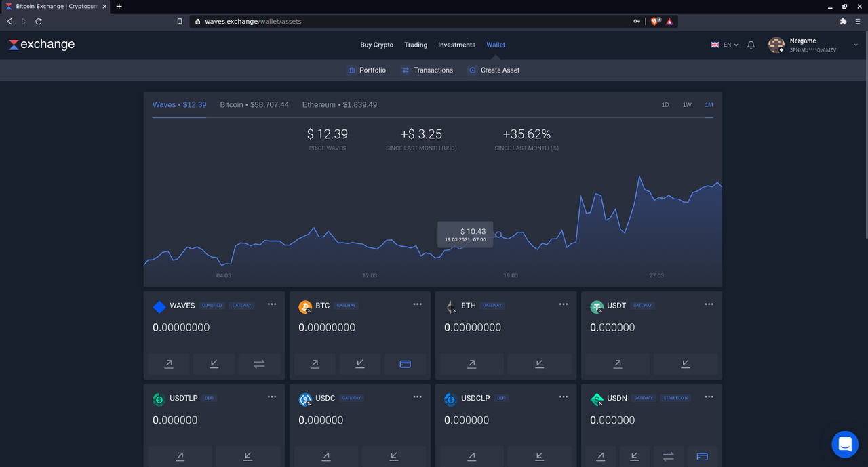Click the Waves exchange logo
868x467 pixels.
[x=41, y=45]
